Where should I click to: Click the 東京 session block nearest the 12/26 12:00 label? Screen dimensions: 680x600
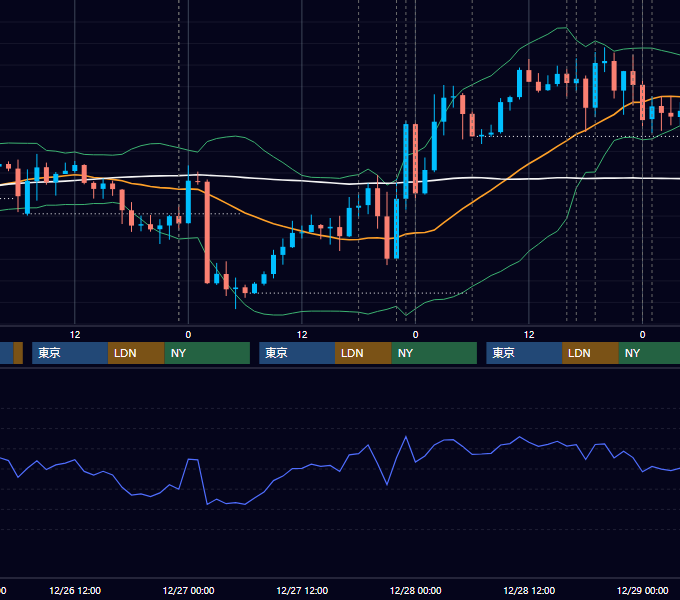point(70,353)
